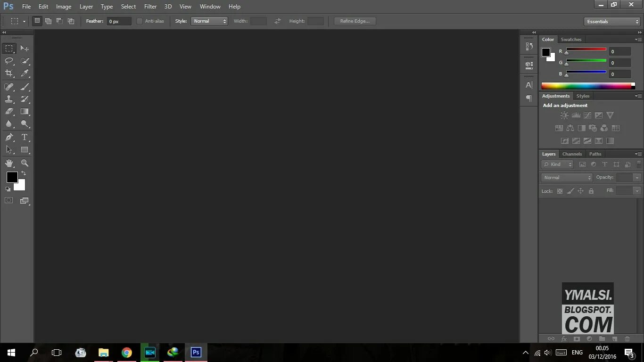Open the Character panel icon
Screen dimensions: 644x362
529,85
